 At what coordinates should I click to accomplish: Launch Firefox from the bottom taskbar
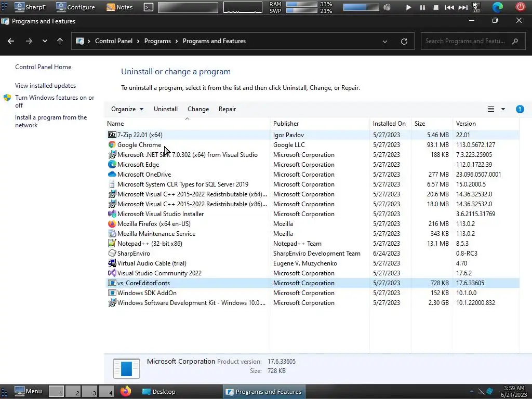[x=126, y=391]
